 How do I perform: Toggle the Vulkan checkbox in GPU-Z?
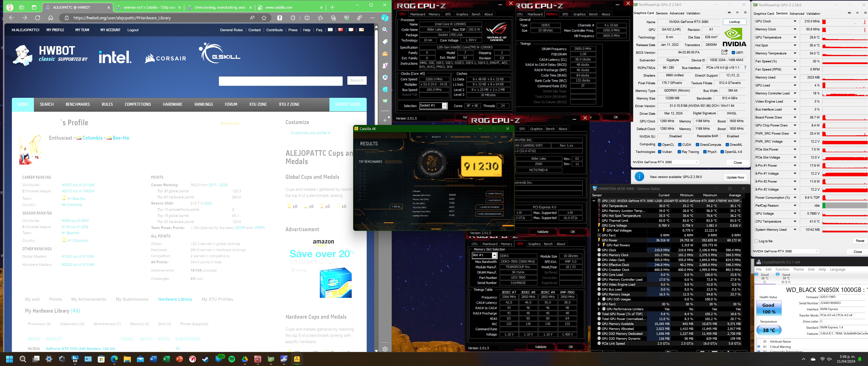[659, 152]
